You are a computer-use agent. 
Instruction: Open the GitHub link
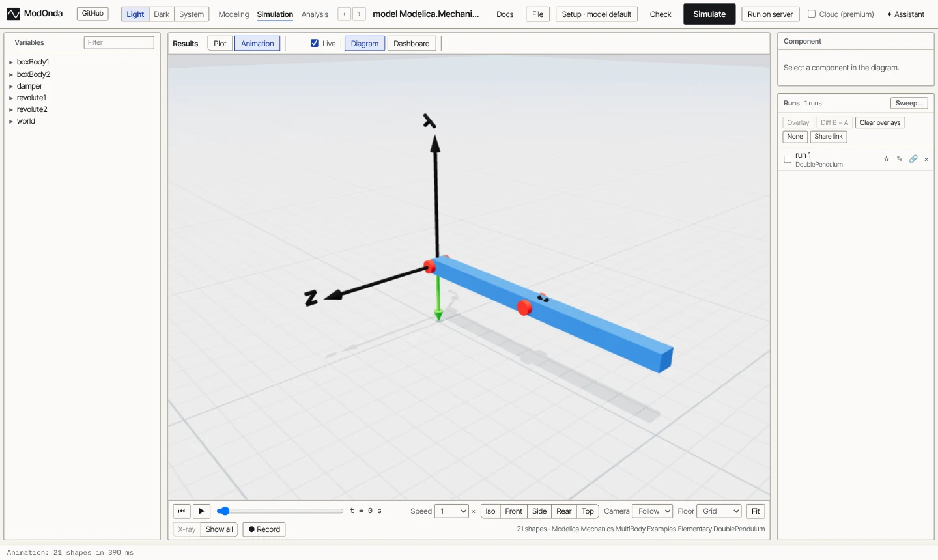click(x=92, y=14)
